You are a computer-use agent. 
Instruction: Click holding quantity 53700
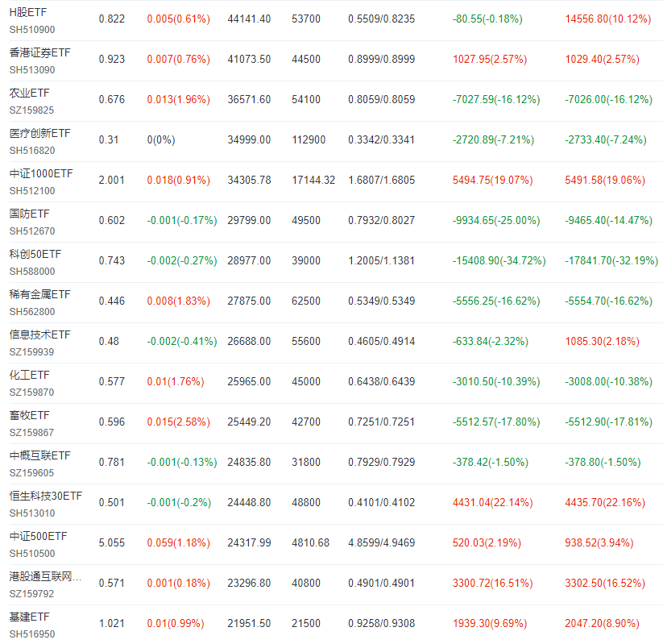click(x=306, y=19)
